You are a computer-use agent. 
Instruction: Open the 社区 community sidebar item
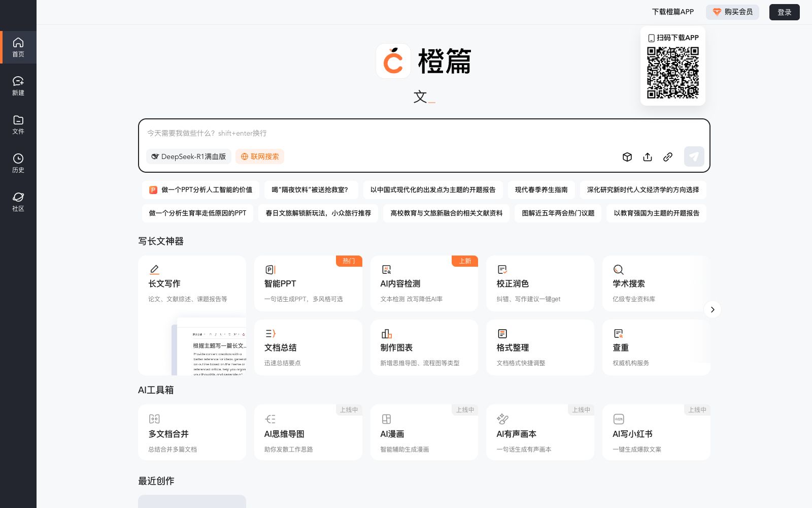(18, 202)
